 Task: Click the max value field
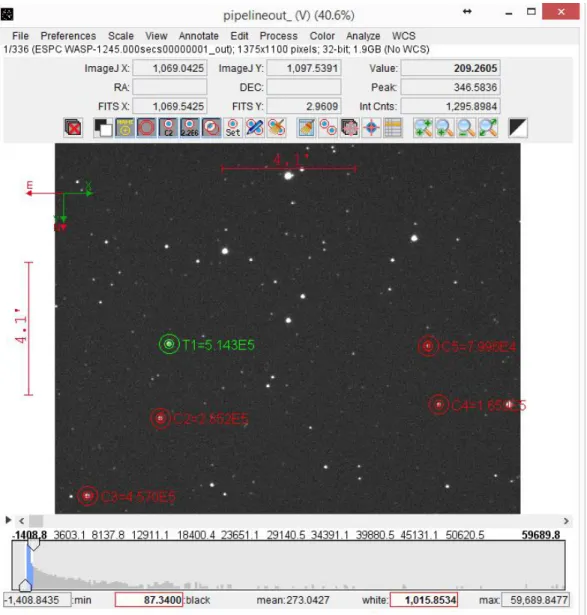tap(535, 600)
